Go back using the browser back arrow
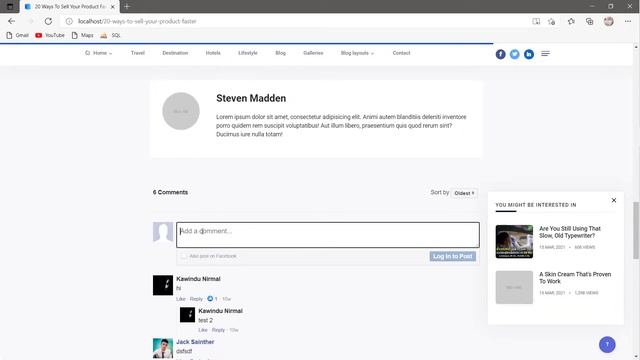The image size is (640, 360). pyautogui.click(x=11, y=21)
